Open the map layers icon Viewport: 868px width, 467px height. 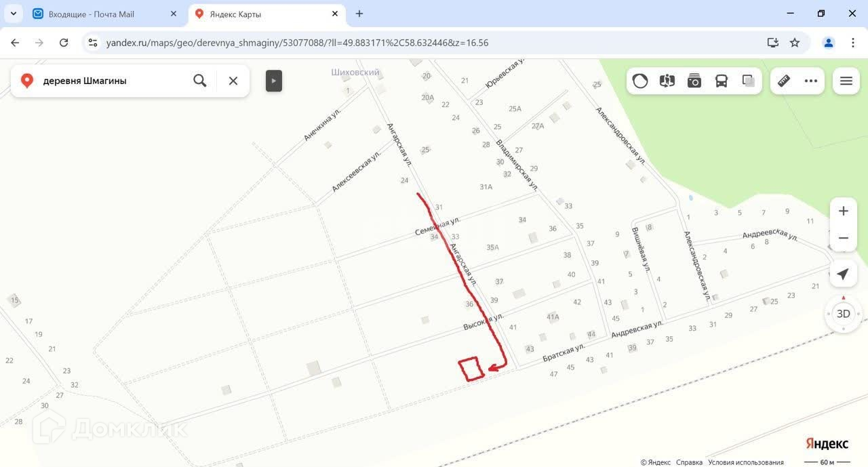749,81
